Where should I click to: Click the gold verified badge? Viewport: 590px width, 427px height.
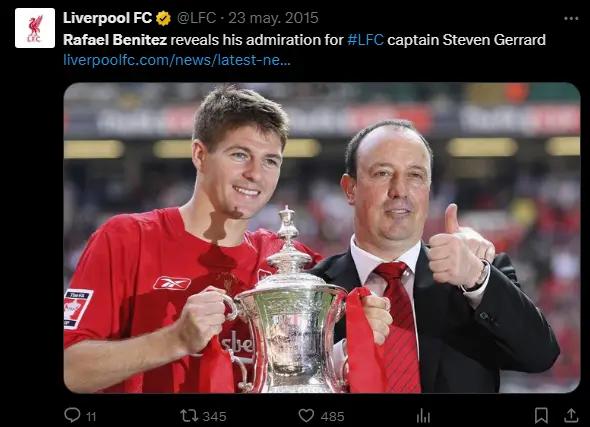[x=163, y=18]
